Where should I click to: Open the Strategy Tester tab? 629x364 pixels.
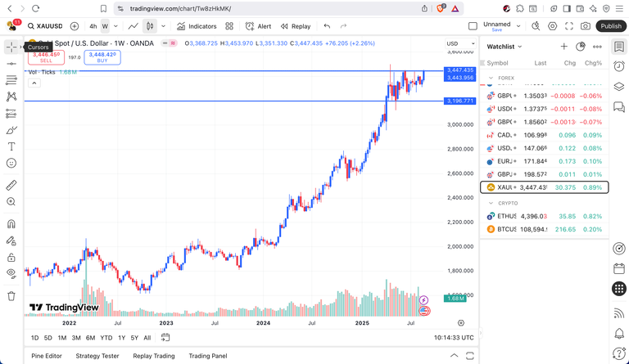point(97,356)
